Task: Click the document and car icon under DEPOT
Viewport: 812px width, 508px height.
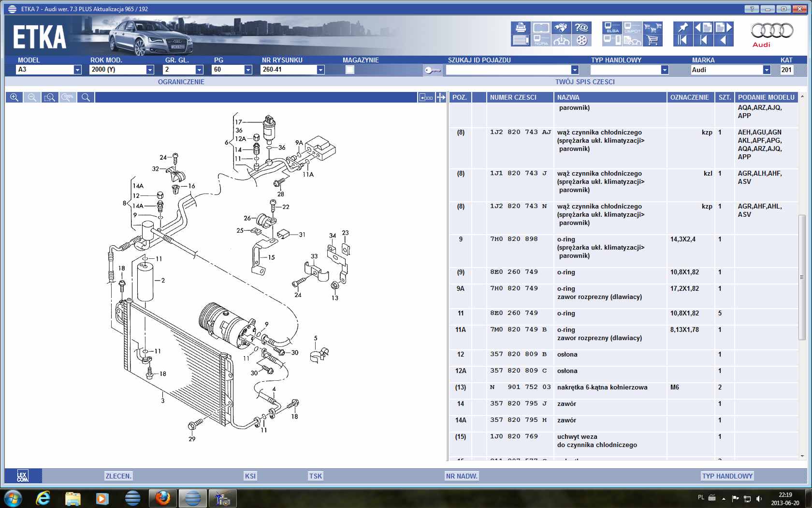Action: coord(632,40)
